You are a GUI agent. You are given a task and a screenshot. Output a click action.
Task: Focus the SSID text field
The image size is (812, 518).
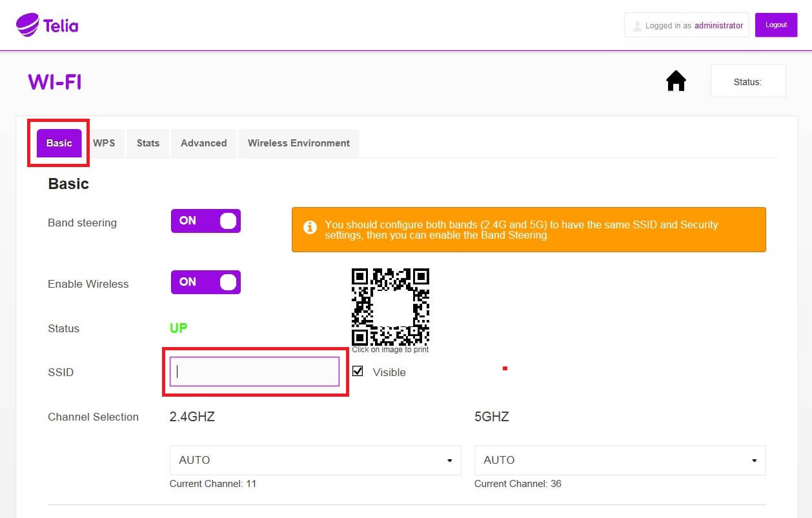(254, 372)
